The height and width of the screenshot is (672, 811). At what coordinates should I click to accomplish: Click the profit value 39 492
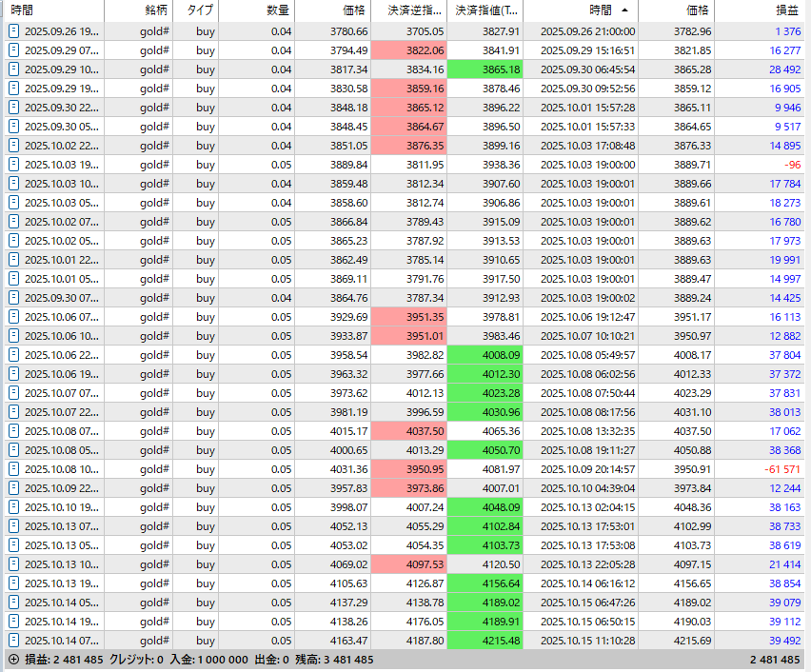(x=784, y=641)
